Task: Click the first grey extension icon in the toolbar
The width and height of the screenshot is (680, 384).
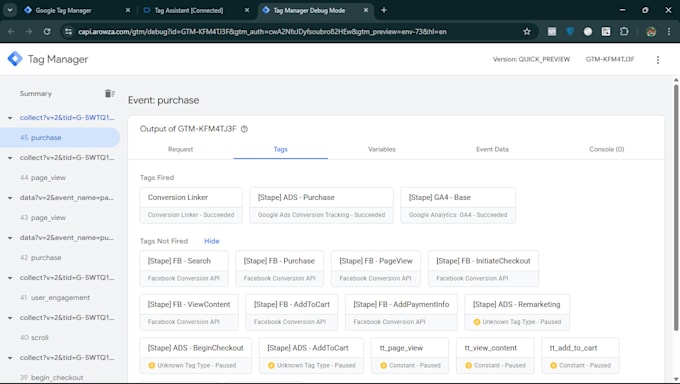Action: tap(552, 32)
